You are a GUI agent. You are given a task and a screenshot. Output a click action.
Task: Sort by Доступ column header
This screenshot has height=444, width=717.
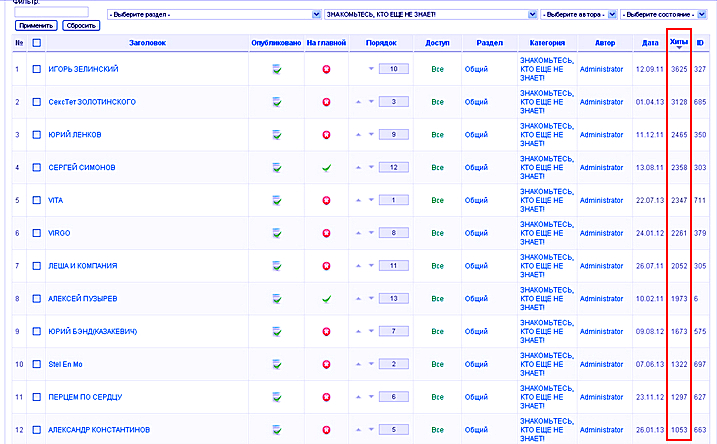coord(437,43)
